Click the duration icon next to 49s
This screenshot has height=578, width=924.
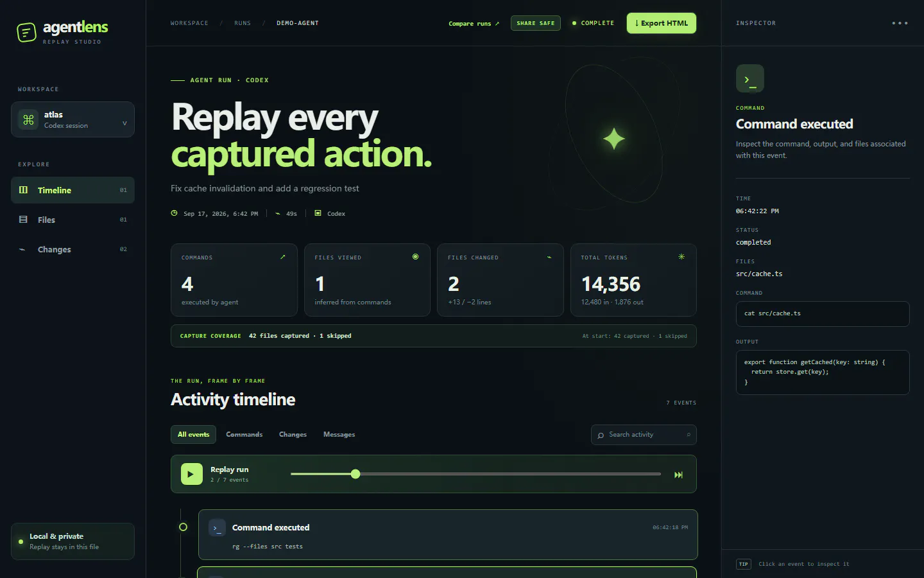click(278, 214)
